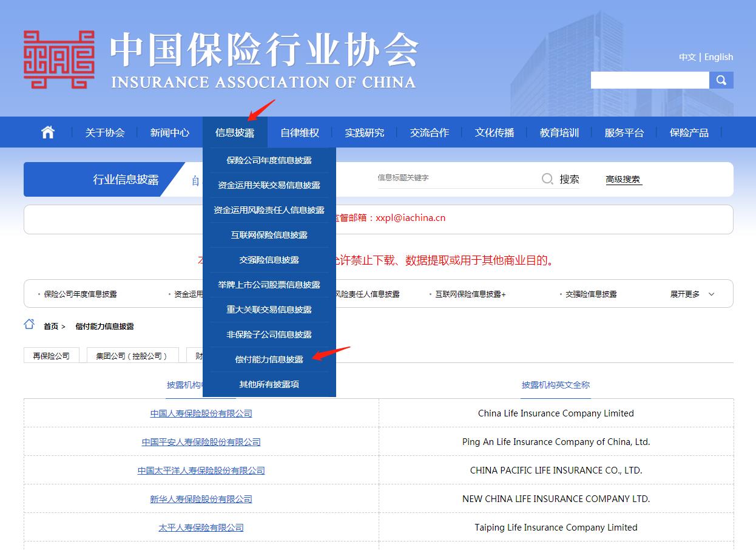The width and height of the screenshot is (756, 550).
Task: Select 举牌上市公司股票信息披露 menu entry
Action: 269,285
